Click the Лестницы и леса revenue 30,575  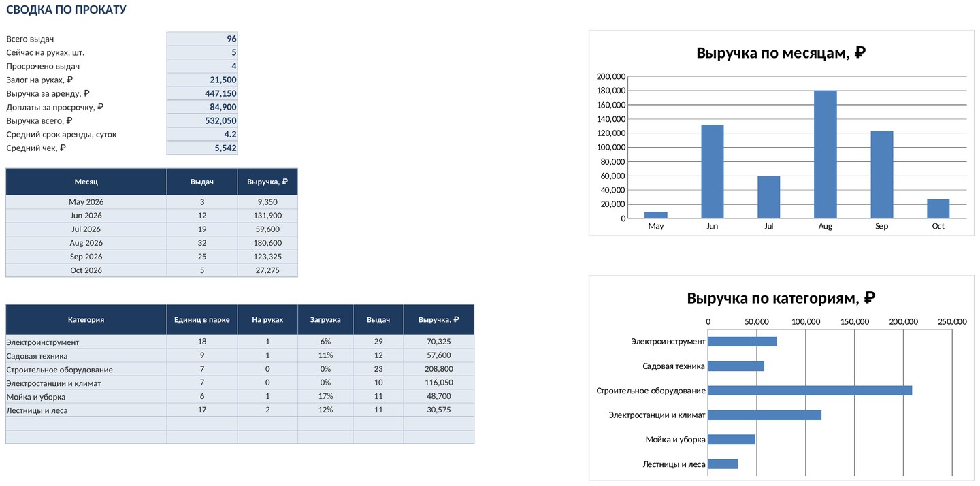click(439, 410)
